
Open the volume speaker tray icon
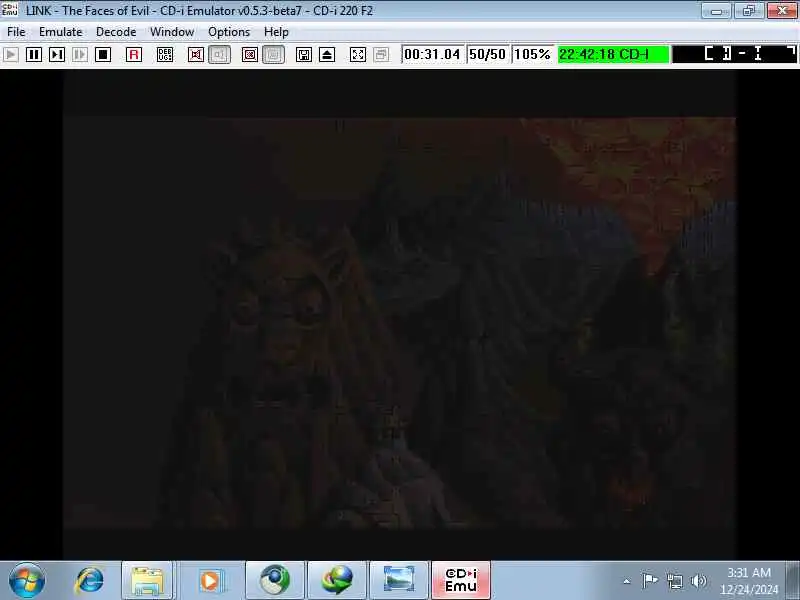[698, 581]
